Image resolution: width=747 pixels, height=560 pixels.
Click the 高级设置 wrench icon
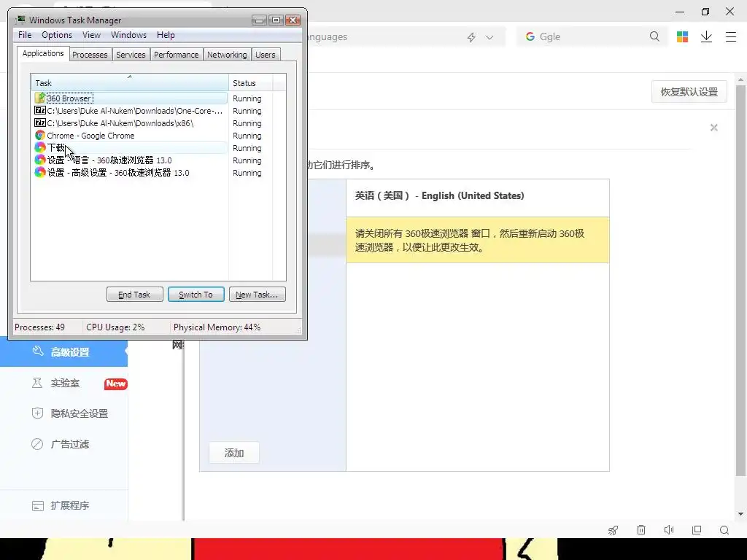pos(38,351)
